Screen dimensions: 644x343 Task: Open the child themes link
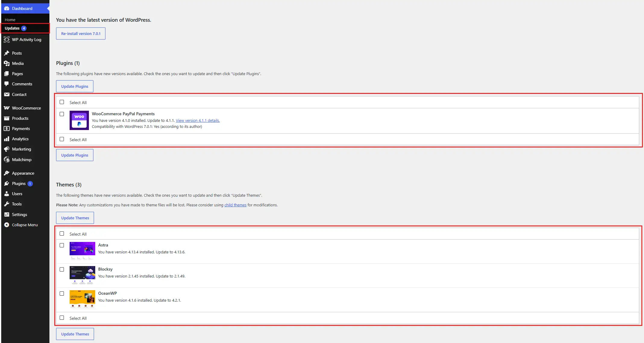point(235,205)
